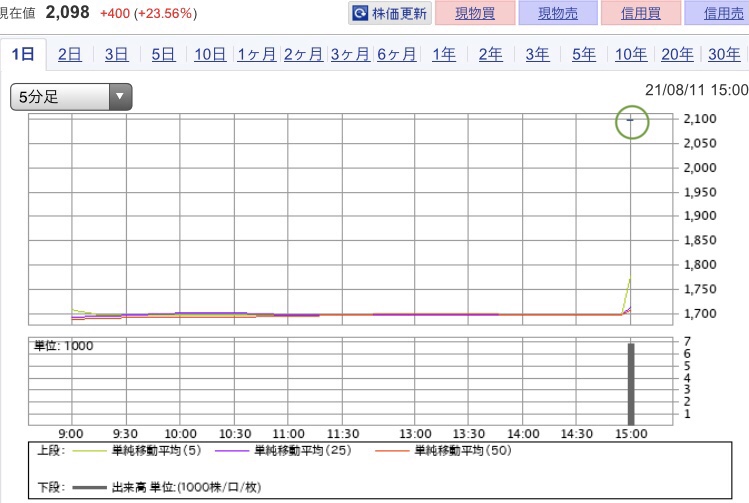Image resolution: width=749 pixels, height=503 pixels.
Task: View the 5年 chart range
Action: [584, 54]
